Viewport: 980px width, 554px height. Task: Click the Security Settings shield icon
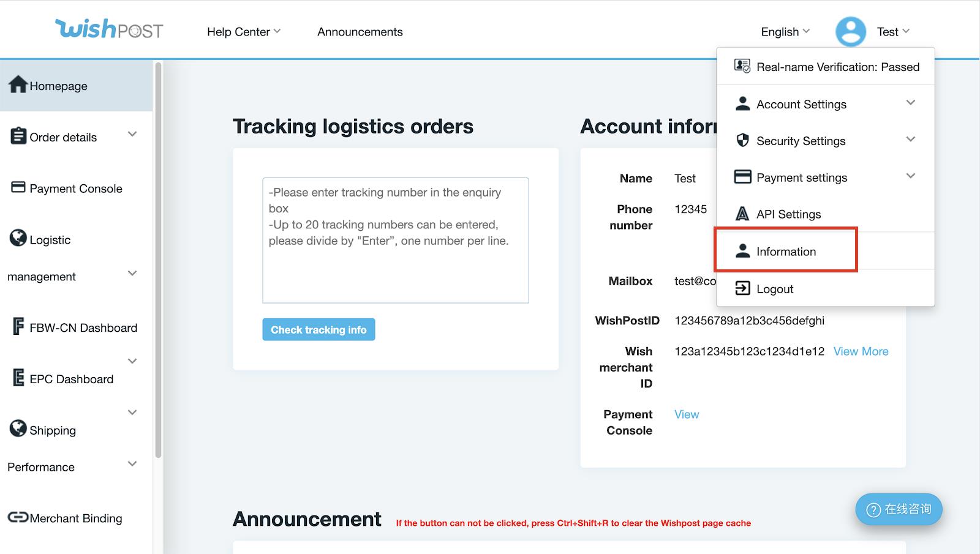click(x=742, y=140)
